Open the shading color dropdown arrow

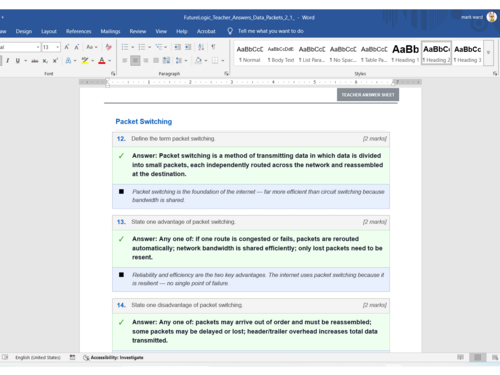coord(206,61)
